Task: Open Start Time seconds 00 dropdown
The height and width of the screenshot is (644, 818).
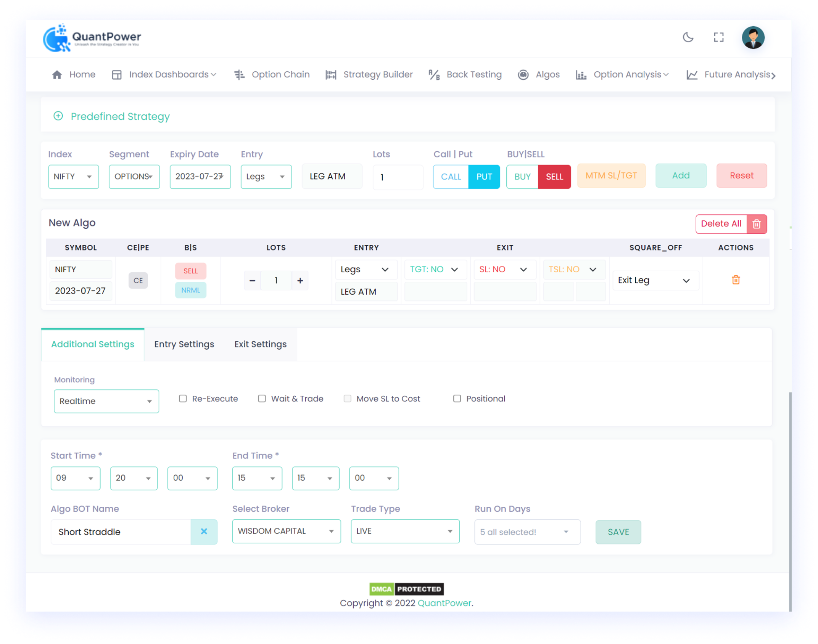Action: [192, 478]
